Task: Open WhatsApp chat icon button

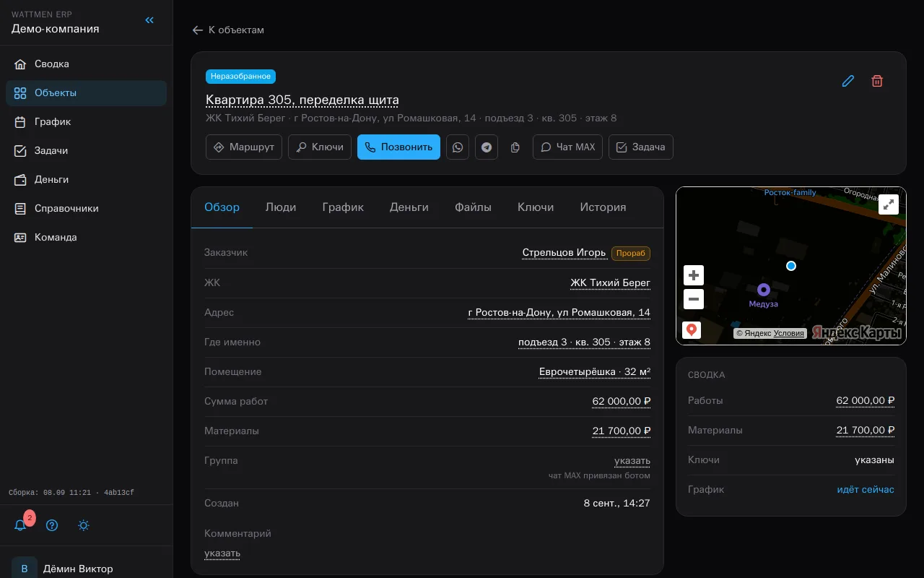Action: pyautogui.click(x=458, y=147)
